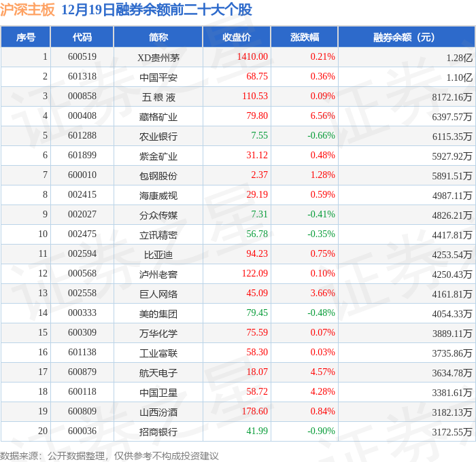Image resolution: width=476 pixels, height=462 pixels.
Task: Select stock code 002594
Action: click(82, 254)
